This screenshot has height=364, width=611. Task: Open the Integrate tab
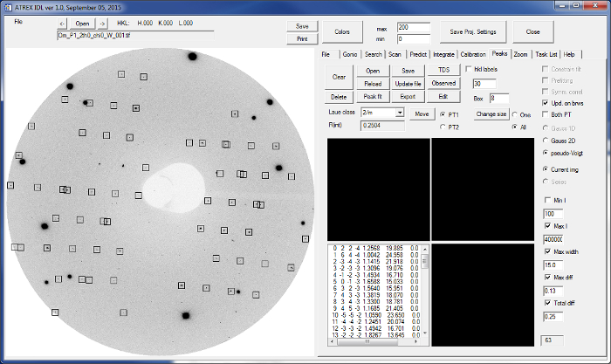tap(443, 54)
